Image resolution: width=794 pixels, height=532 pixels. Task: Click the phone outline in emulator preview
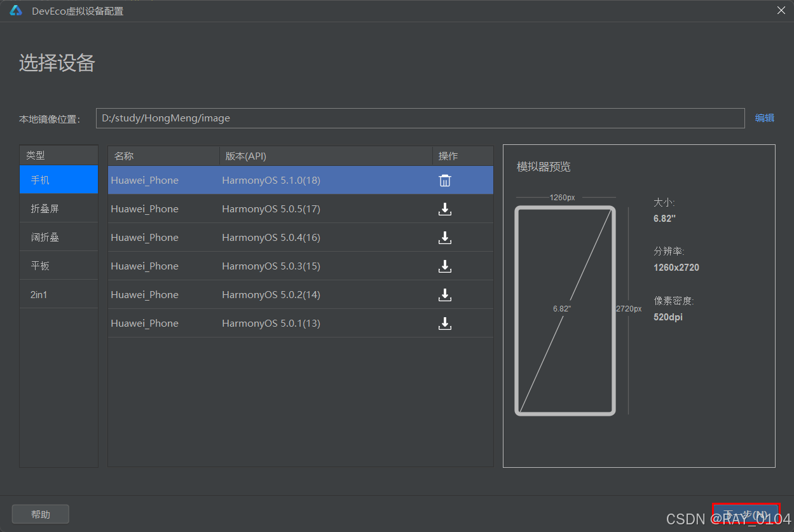pyautogui.click(x=565, y=311)
